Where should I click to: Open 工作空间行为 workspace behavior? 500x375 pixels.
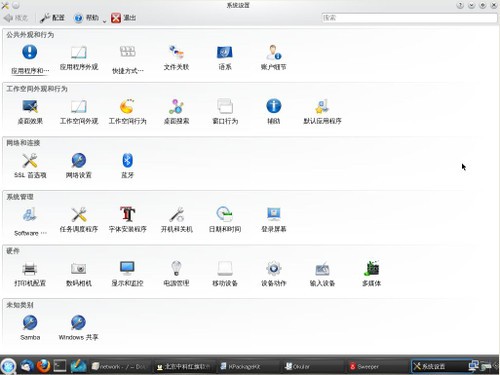tap(128, 111)
